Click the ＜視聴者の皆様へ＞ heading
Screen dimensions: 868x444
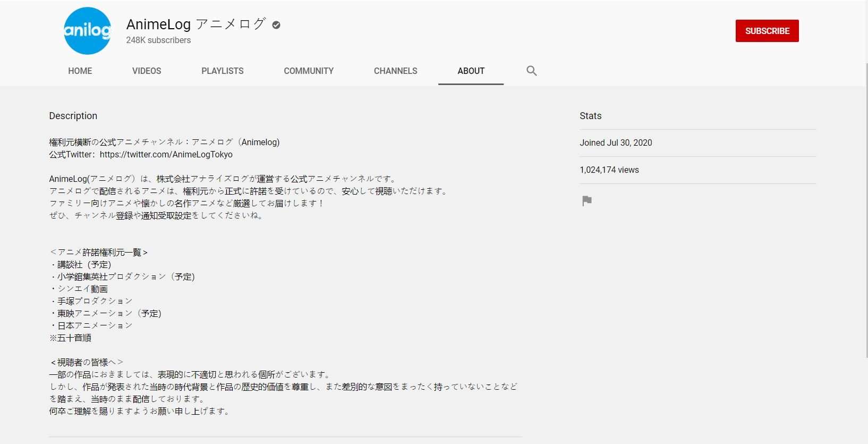87,363
